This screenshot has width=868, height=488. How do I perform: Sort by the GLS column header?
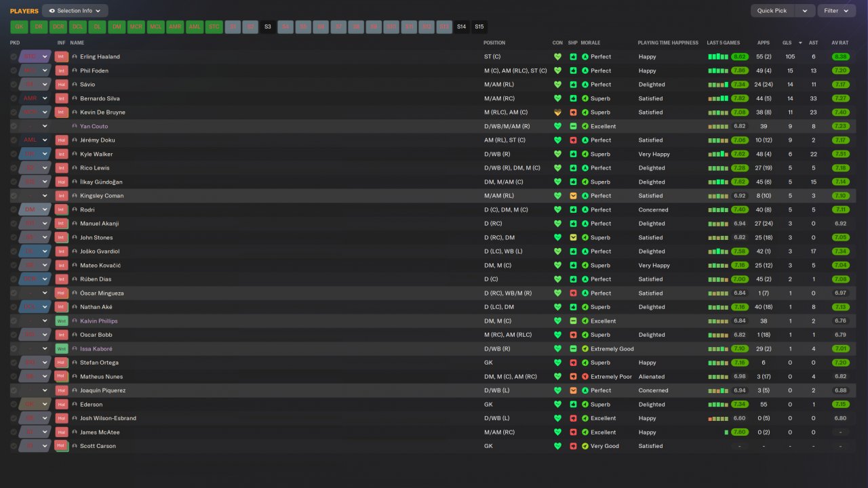point(787,43)
